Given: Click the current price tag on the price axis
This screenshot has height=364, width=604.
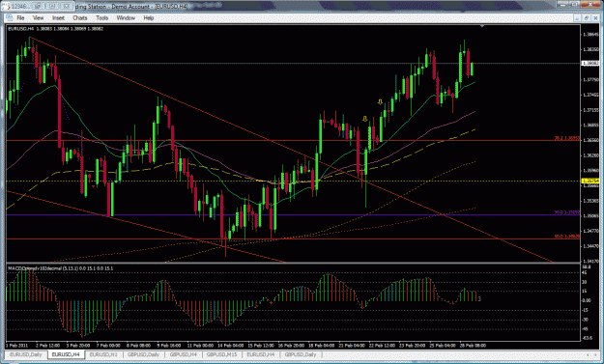Looking at the screenshot, I should (590, 63).
